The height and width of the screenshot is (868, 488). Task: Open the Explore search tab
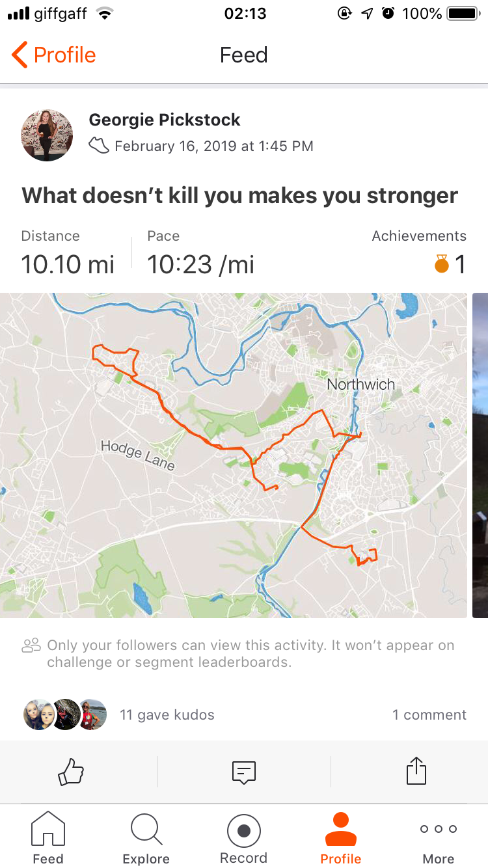(x=146, y=838)
